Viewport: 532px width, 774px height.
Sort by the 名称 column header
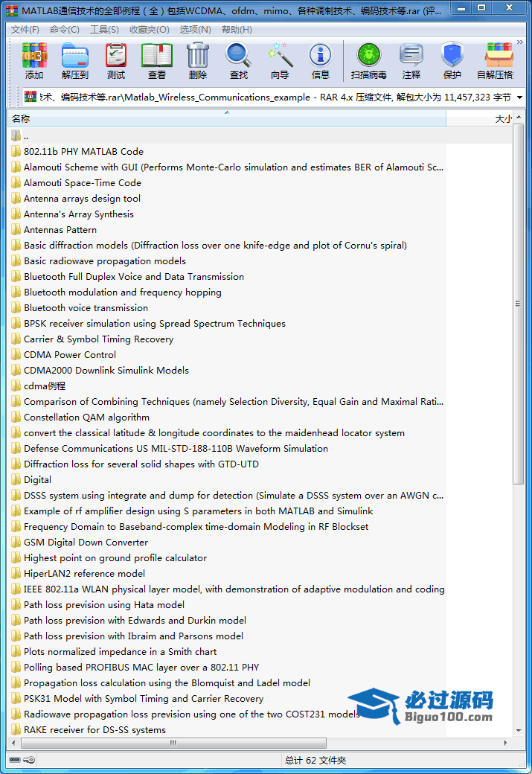coord(226,118)
